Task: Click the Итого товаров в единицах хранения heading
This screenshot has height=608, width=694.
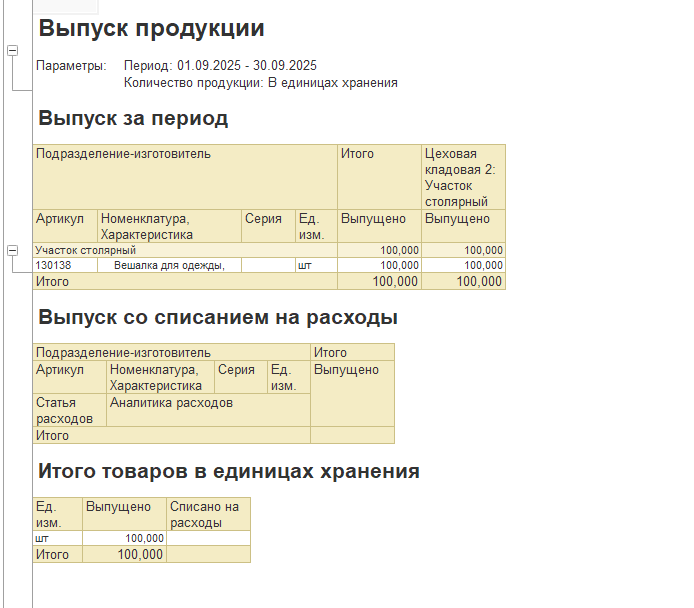Action: tap(228, 471)
